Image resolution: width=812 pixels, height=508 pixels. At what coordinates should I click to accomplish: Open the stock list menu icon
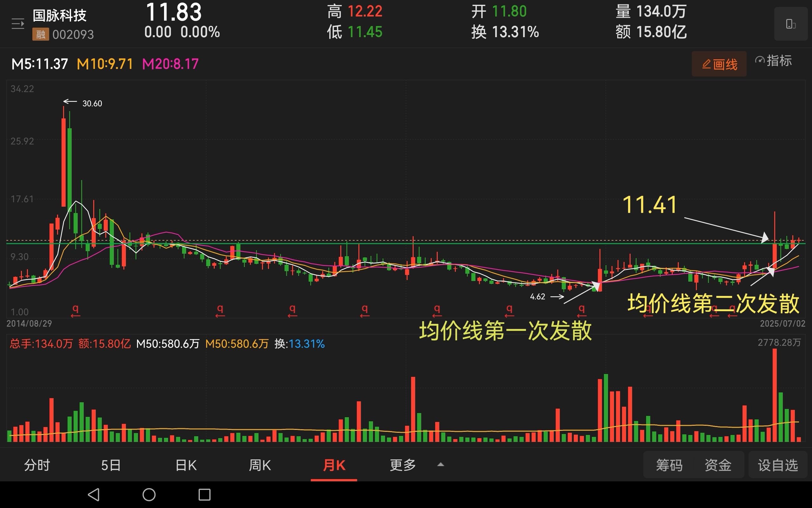pyautogui.click(x=18, y=24)
